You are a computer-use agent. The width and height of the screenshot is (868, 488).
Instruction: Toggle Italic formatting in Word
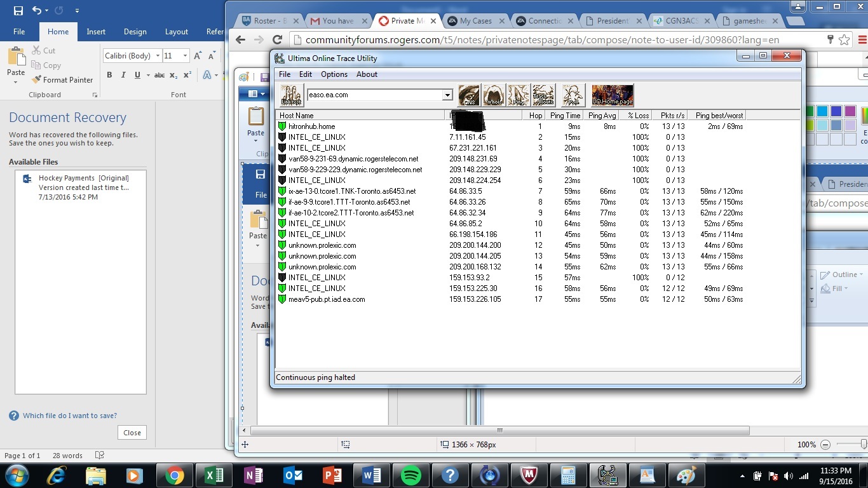[x=123, y=75]
